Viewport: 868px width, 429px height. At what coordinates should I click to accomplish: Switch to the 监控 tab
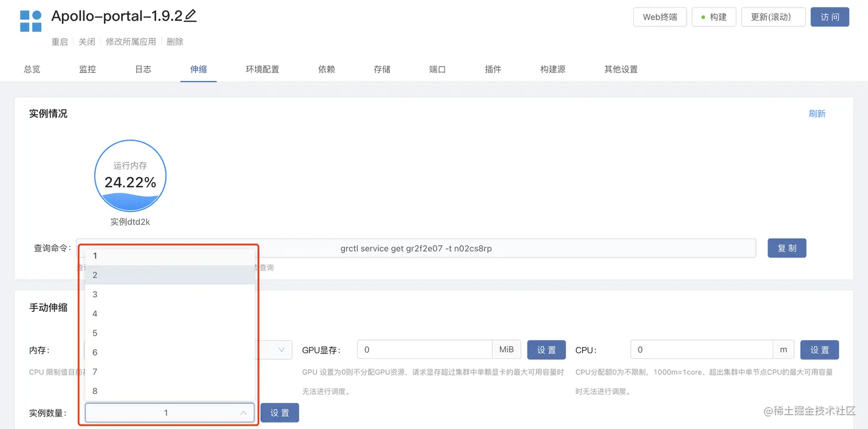coord(87,69)
